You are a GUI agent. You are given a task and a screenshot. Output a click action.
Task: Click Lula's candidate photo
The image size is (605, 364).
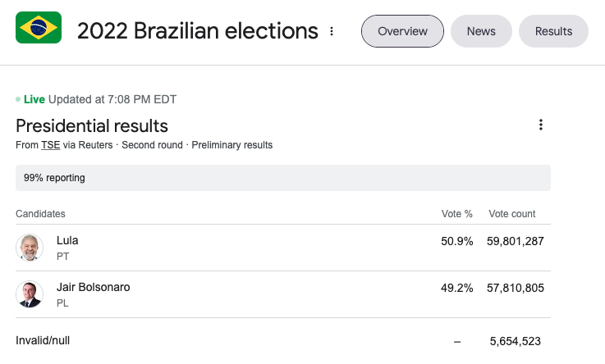30,248
